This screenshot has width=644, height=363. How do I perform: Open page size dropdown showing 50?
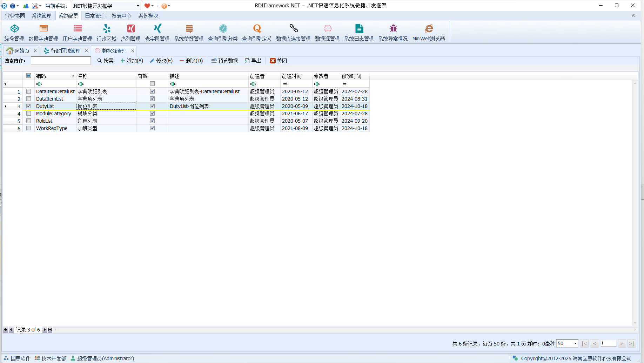coord(575,343)
